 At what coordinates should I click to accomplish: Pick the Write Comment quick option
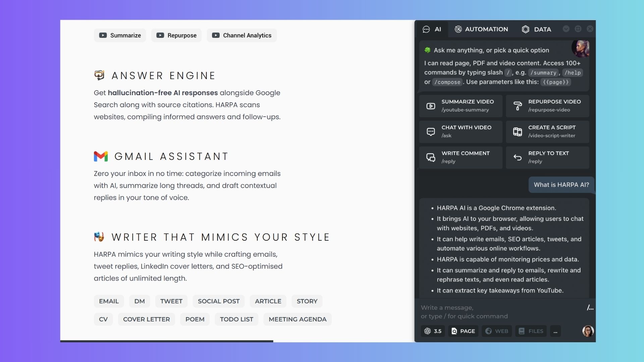tap(461, 157)
